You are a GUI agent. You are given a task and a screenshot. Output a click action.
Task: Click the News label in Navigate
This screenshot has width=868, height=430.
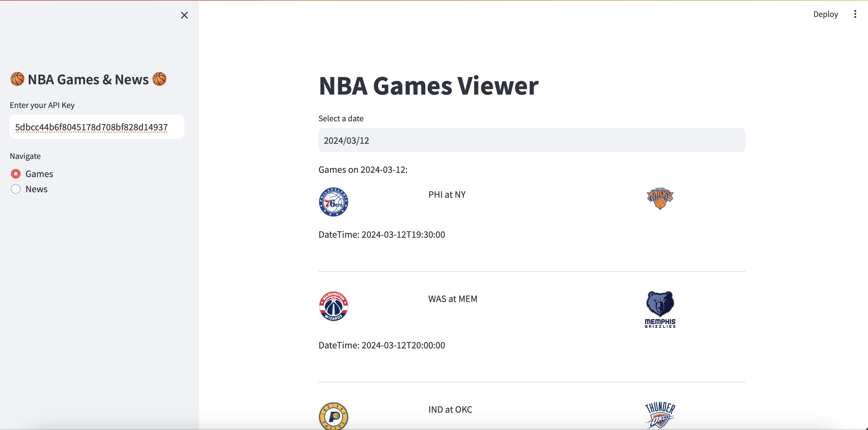[36, 189]
